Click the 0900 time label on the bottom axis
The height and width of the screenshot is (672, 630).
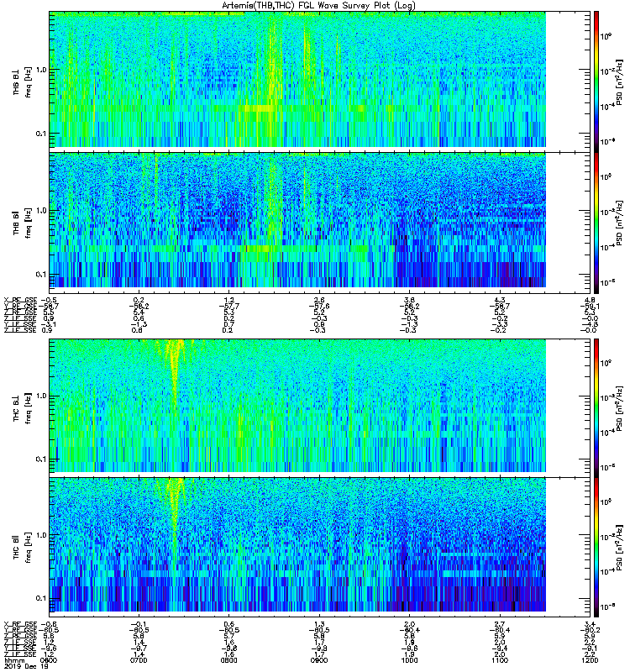(x=319, y=660)
